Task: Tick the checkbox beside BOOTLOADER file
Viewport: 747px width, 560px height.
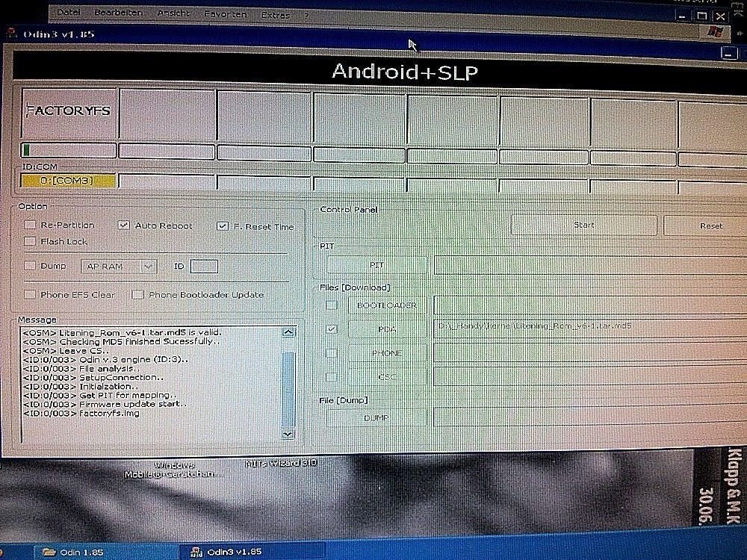Action: tap(332, 305)
